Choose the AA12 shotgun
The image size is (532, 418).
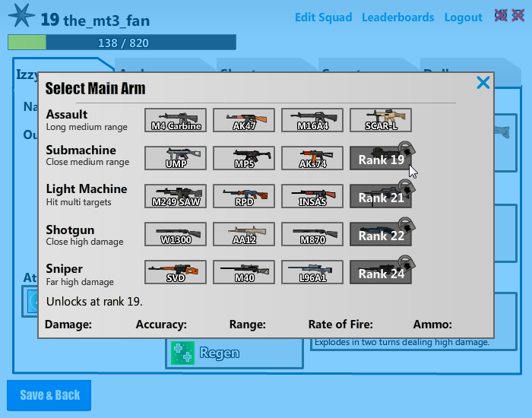[244, 234]
